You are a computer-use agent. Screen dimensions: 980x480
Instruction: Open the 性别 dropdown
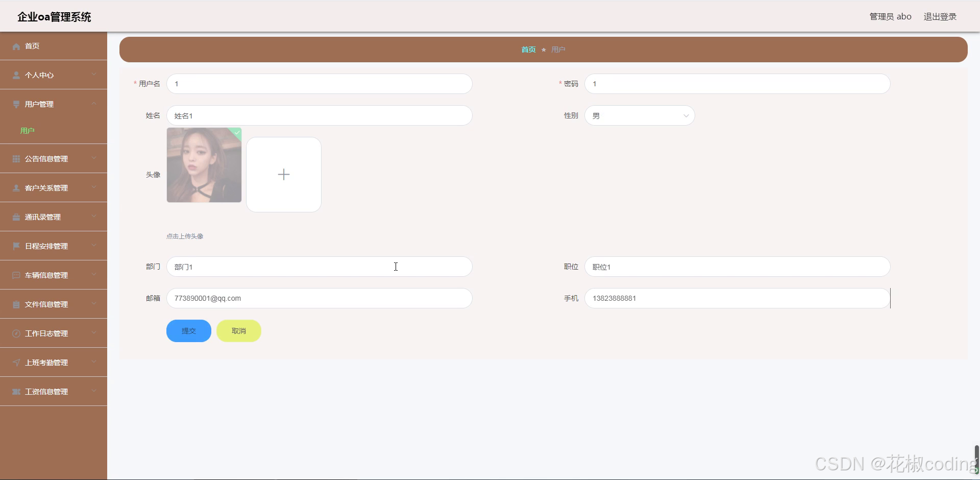point(640,116)
